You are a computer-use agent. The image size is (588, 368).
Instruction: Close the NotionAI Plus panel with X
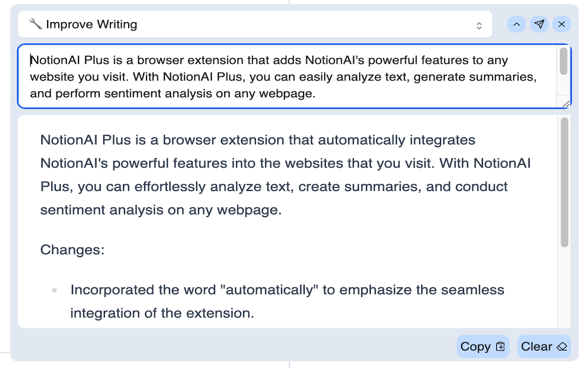(562, 24)
